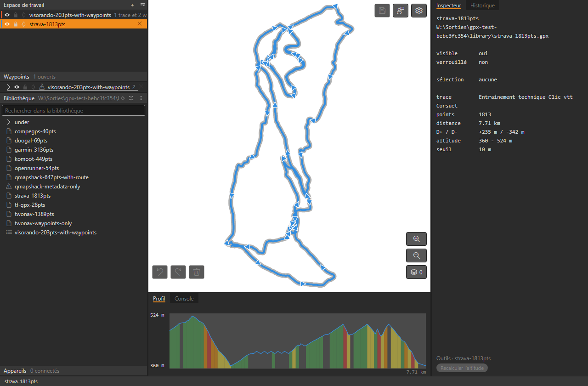Click the clear-all icon in Espace de travail header
Screen dimensions: 588x386
(x=142, y=5)
